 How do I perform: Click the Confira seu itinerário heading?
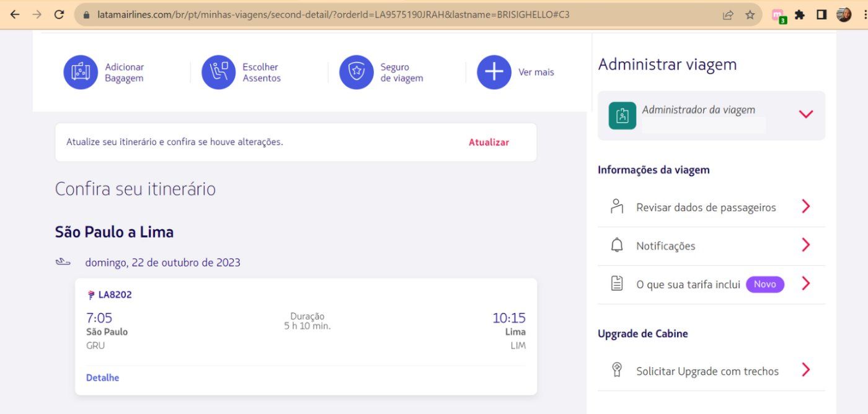click(x=135, y=189)
